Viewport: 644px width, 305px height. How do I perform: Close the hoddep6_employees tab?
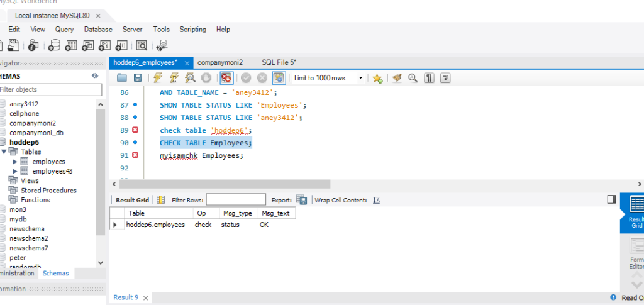[x=187, y=64]
